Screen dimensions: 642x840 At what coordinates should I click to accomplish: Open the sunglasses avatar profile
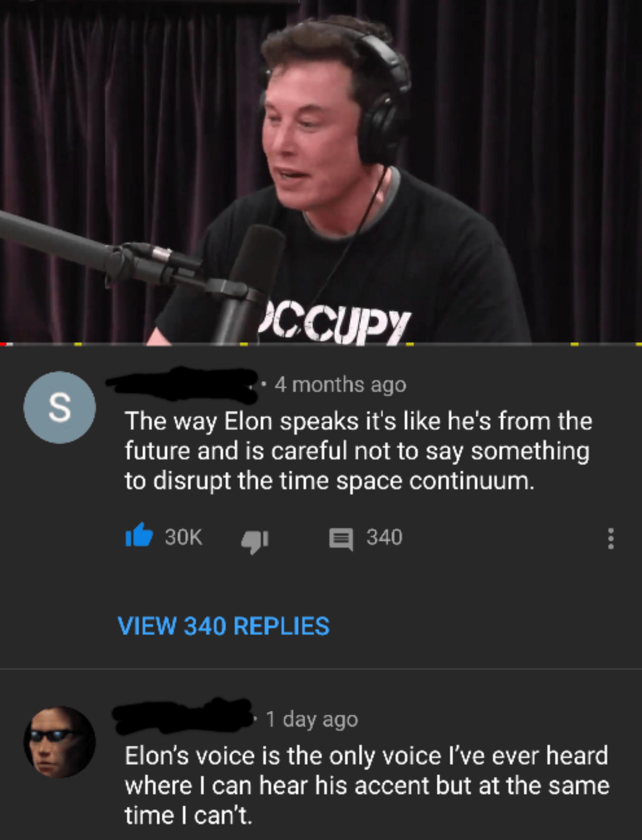pyautogui.click(x=60, y=742)
